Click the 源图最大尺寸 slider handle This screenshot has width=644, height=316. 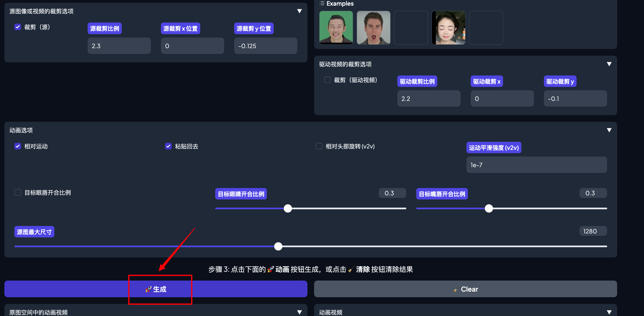click(x=278, y=246)
